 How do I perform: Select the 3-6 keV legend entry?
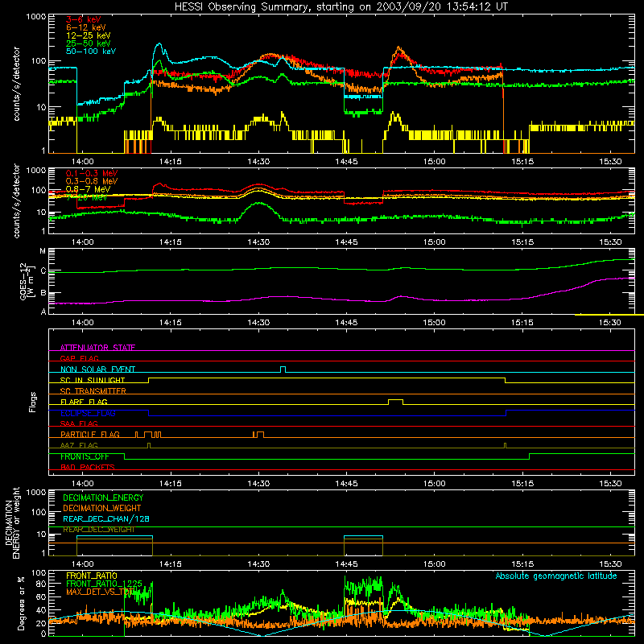tap(84, 19)
